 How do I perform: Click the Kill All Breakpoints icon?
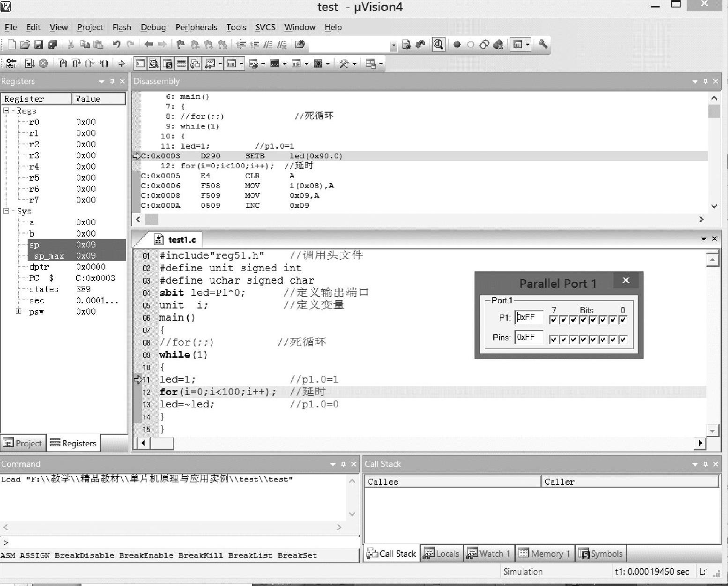coord(498,45)
